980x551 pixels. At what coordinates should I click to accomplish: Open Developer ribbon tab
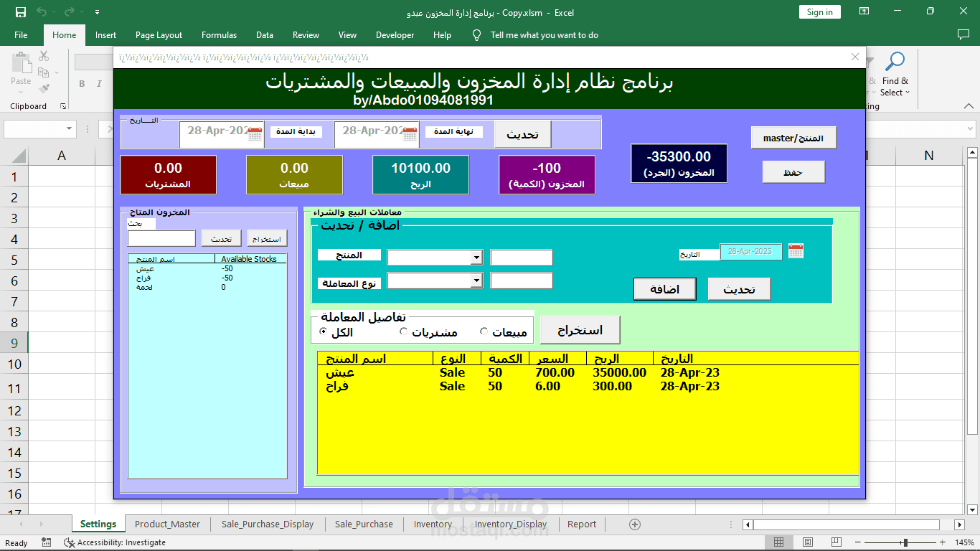(x=395, y=35)
